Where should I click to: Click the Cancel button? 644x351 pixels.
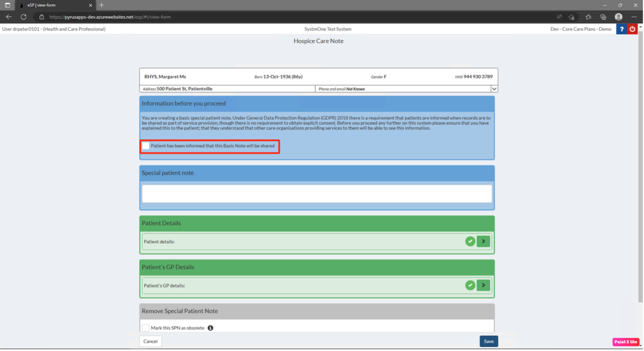[150, 341]
